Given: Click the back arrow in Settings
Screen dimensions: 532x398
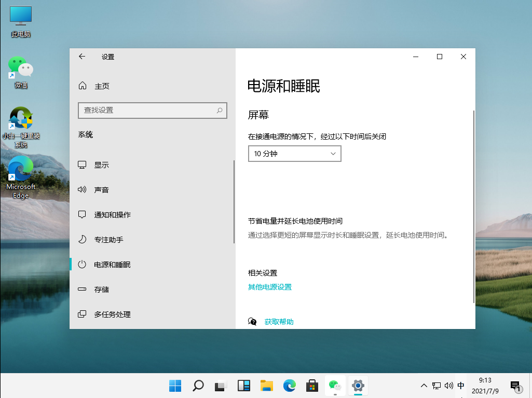Looking at the screenshot, I should pos(81,57).
